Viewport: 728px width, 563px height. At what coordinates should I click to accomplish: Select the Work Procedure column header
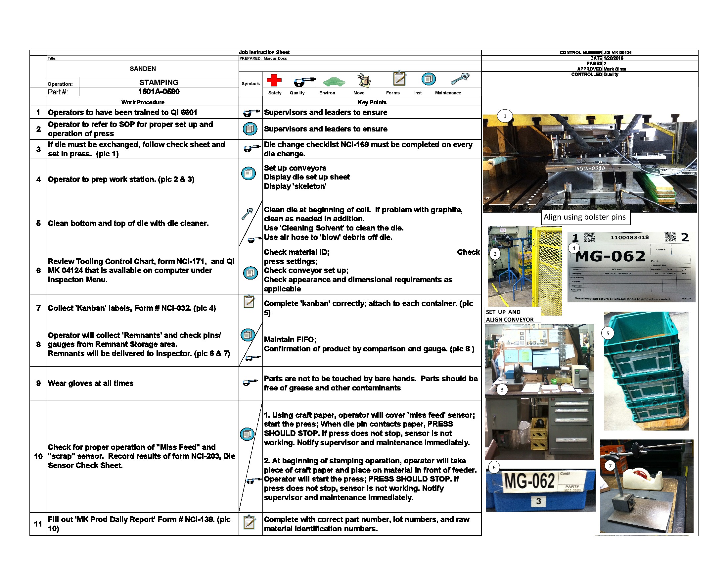coord(143,102)
